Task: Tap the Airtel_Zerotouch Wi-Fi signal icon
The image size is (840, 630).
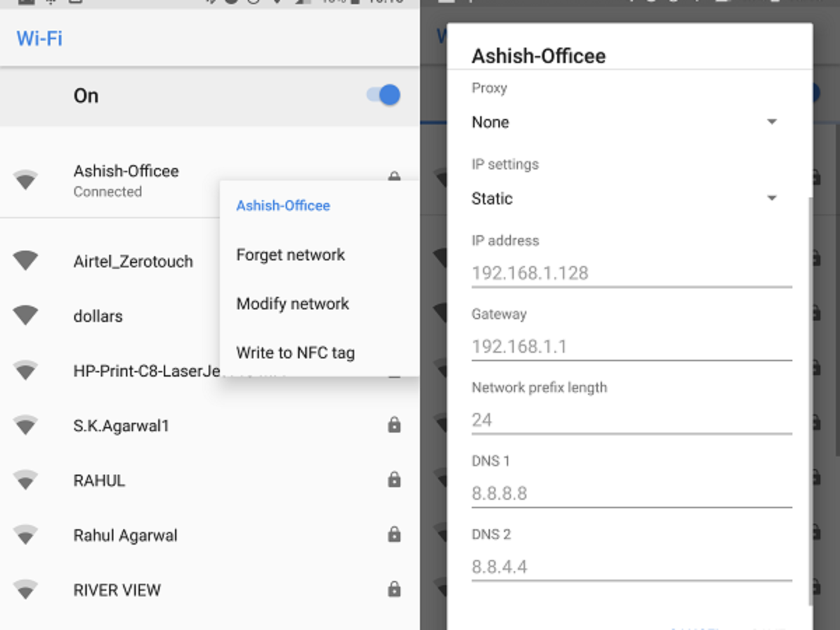Action: point(26,260)
